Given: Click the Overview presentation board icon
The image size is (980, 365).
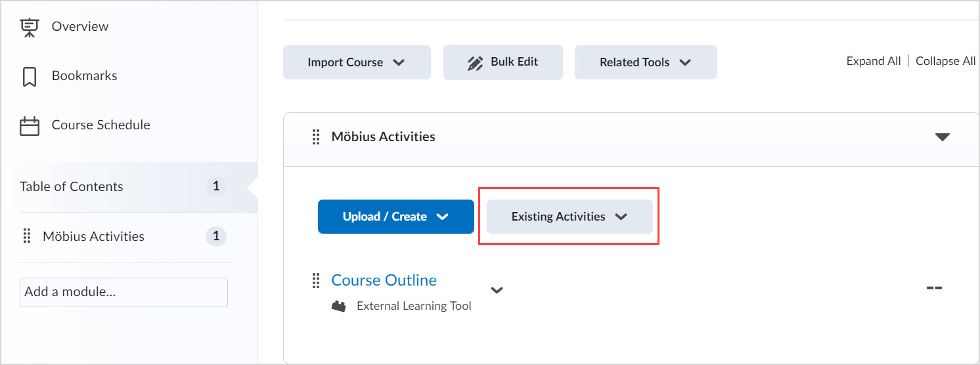Looking at the screenshot, I should [x=29, y=26].
